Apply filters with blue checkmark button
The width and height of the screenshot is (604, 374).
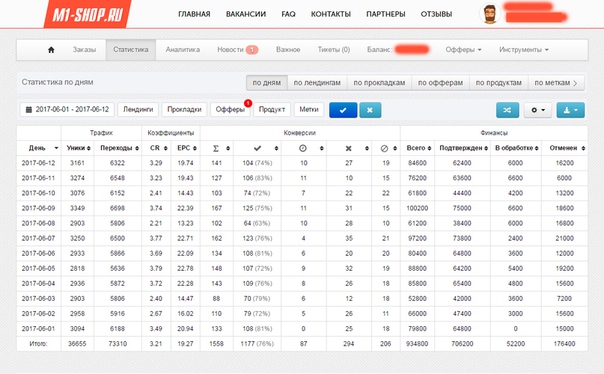coord(343,110)
